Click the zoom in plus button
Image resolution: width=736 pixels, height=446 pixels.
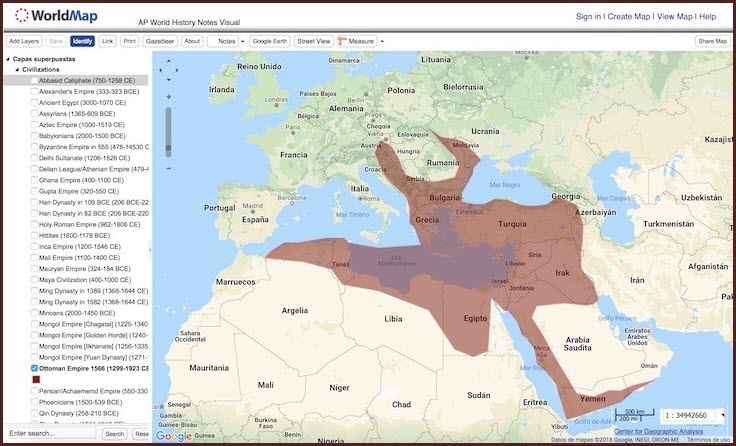(168, 96)
